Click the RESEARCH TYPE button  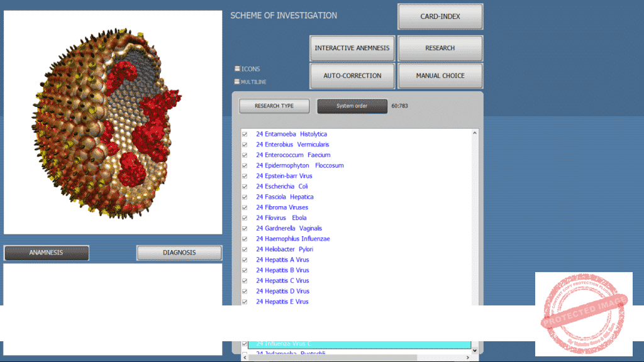tap(274, 106)
